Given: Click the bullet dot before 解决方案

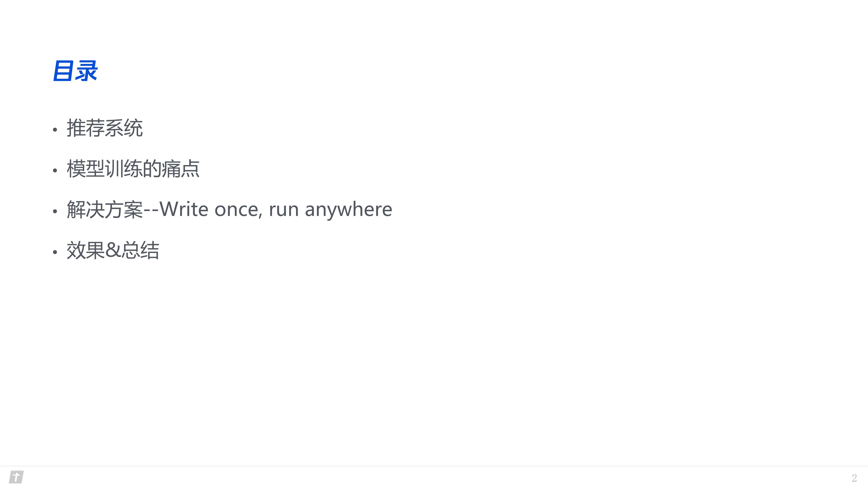Looking at the screenshot, I should pyautogui.click(x=55, y=211).
